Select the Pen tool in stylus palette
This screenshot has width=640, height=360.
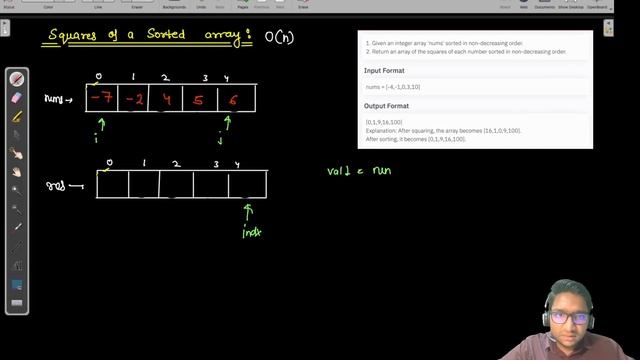(x=17, y=79)
